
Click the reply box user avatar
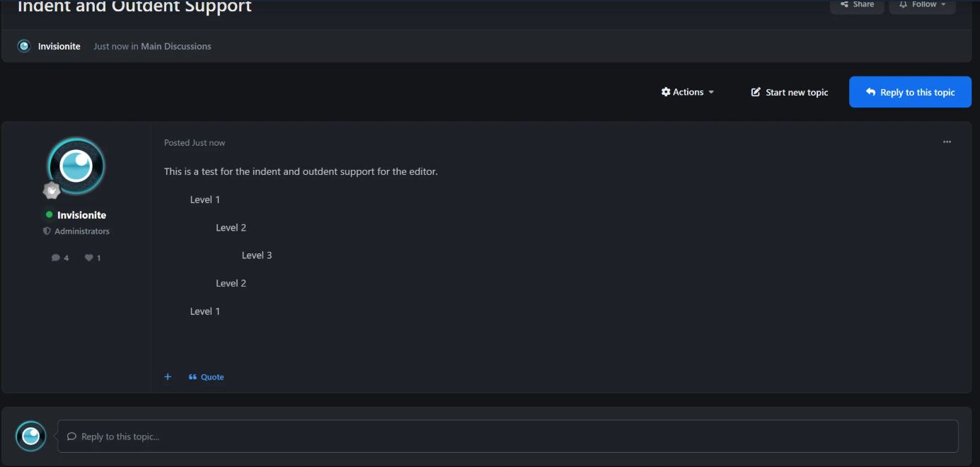click(x=31, y=437)
